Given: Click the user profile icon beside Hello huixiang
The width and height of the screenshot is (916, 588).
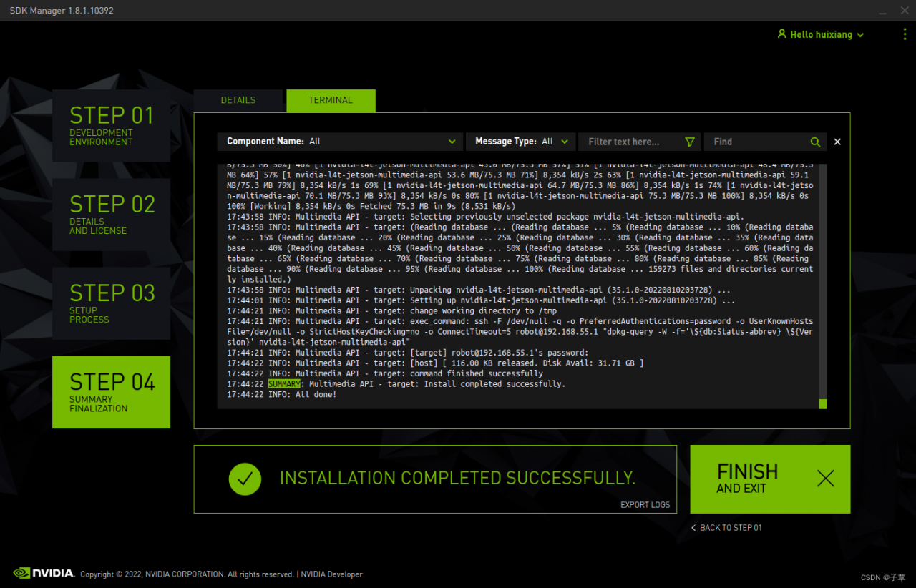Looking at the screenshot, I should [x=782, y=34].
